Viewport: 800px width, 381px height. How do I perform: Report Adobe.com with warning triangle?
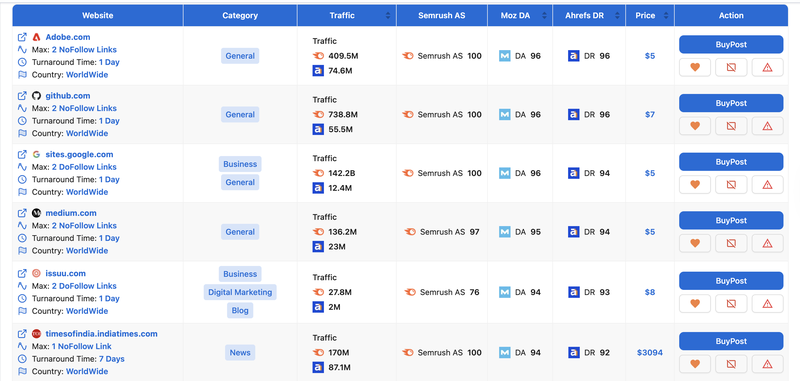pos(767,67)
